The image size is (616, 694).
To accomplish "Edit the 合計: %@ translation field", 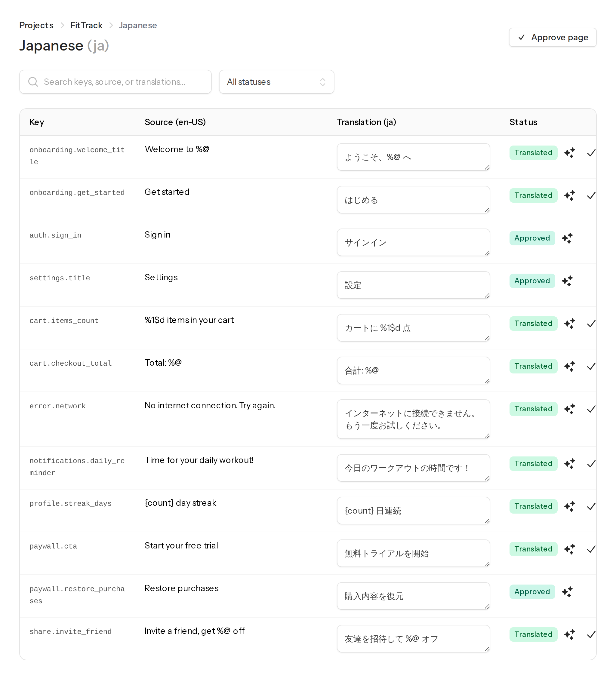I will click(x=413, y=370).
